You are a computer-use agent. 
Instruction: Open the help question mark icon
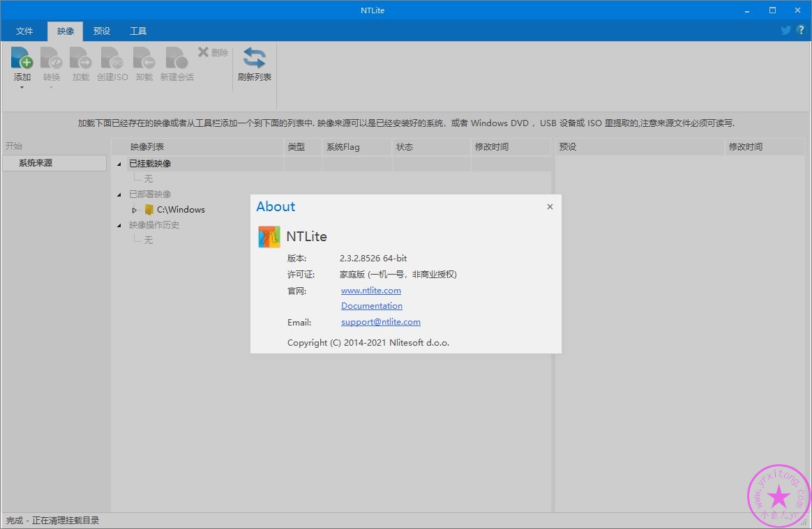801,30
